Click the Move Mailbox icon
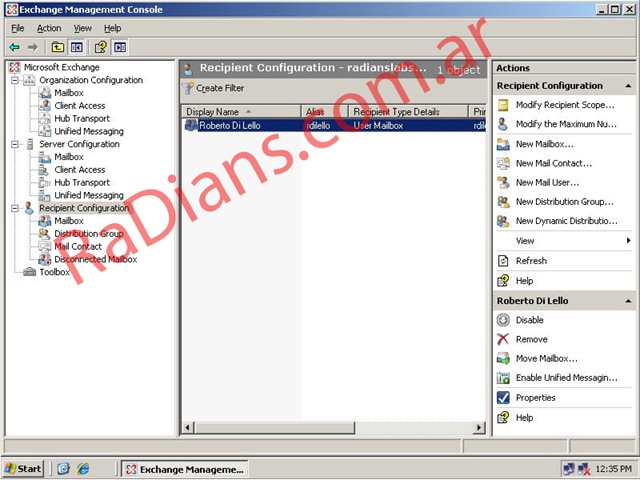This screenshot has height=480, width=640. tap(503, 358)
